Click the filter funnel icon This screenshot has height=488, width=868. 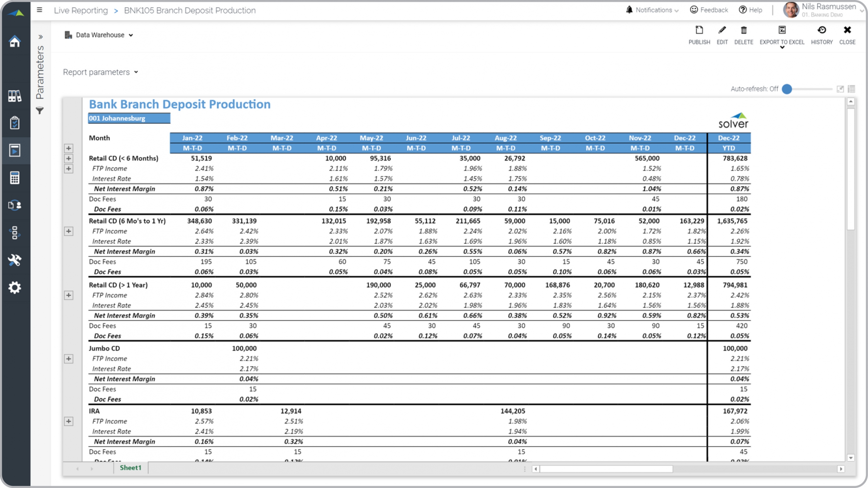[x=40, y=110]
